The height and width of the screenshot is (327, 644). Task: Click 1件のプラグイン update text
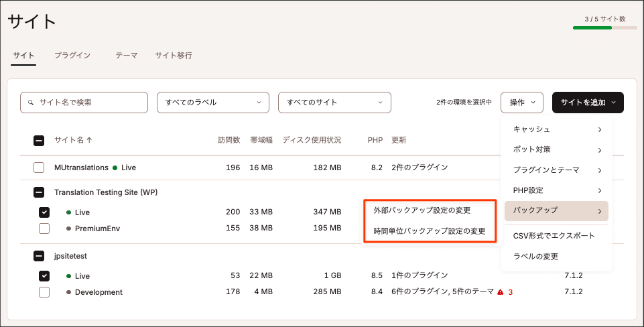420,275
